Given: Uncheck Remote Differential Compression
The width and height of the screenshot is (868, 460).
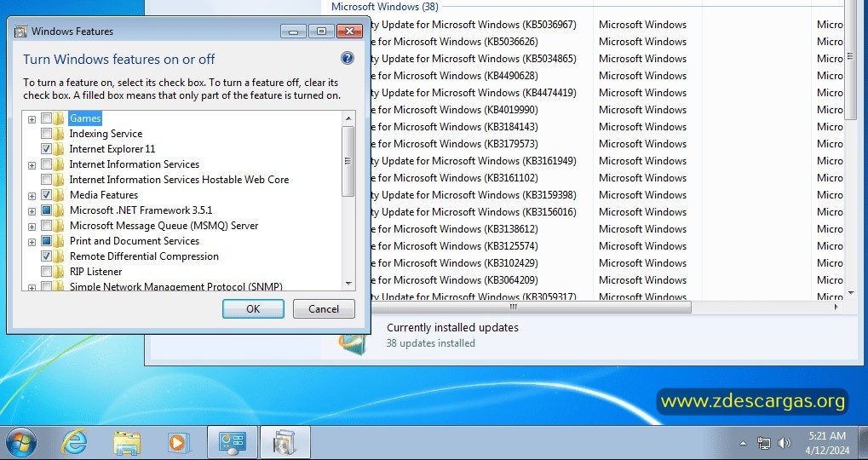Looking at the screenshot, I should (x=47, y=256).
